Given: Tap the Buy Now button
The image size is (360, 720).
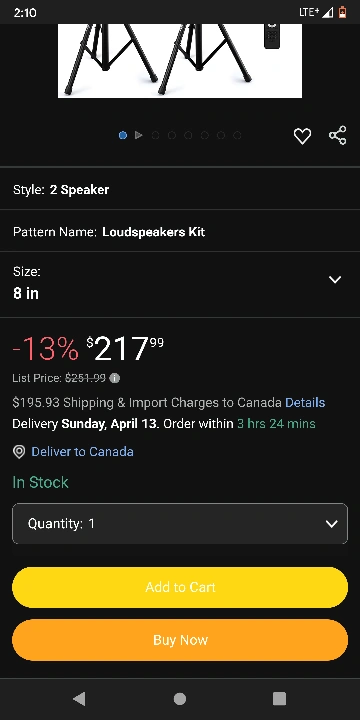Looking at the screenshot, I should [180, 640].
